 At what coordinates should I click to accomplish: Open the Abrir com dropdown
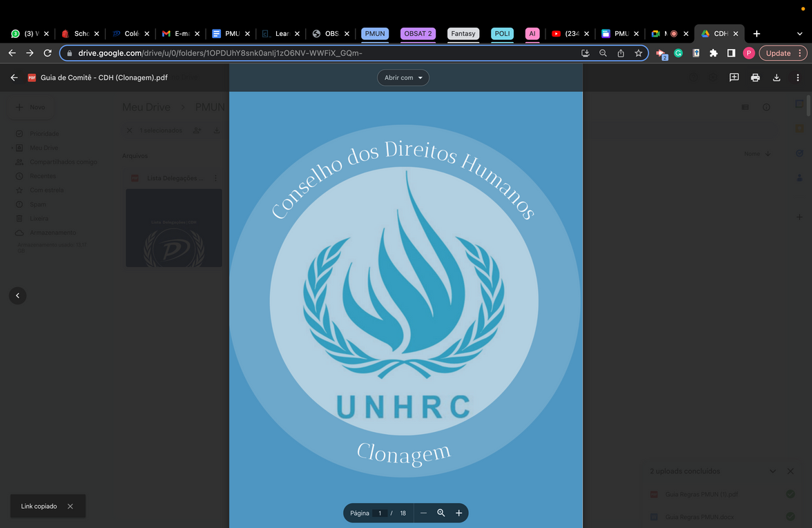403,77
